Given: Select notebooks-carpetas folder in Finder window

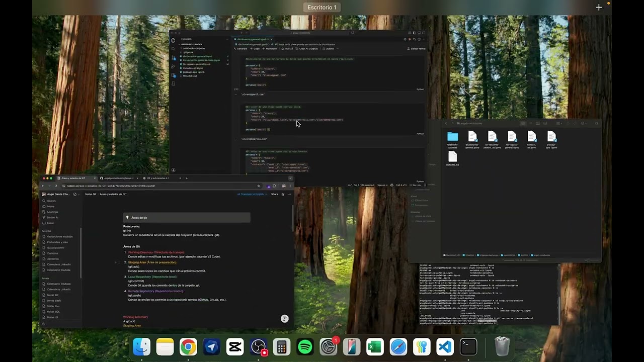Looking at the screenshot, I should click(x=452, y=140).
